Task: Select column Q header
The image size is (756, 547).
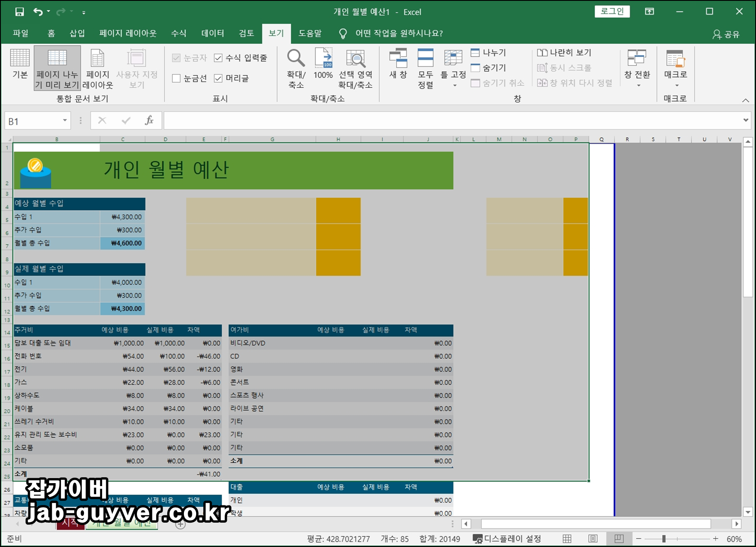Action: coord(602,139)
